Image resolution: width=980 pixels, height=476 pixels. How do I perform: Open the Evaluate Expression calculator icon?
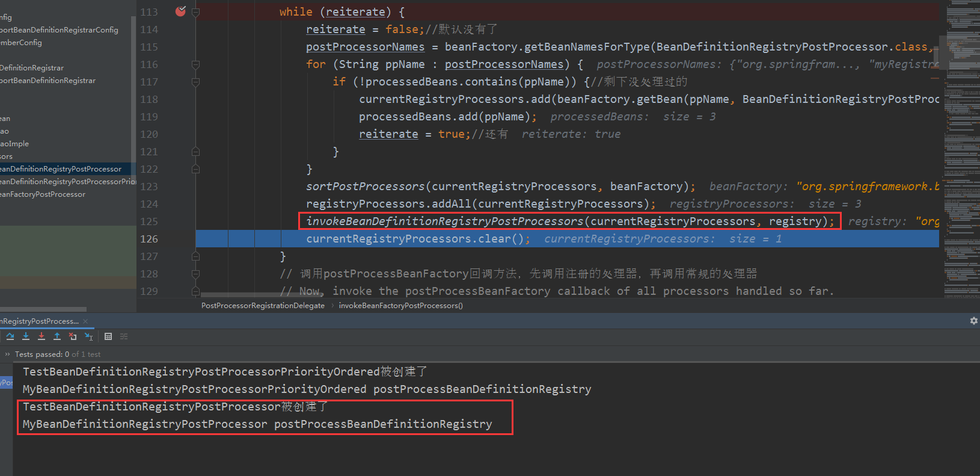pyautogui.click(x=108, y=336)
